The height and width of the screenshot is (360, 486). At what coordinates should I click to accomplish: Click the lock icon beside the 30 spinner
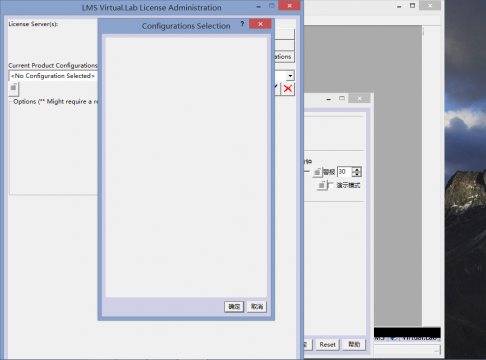tap(317, 172)
